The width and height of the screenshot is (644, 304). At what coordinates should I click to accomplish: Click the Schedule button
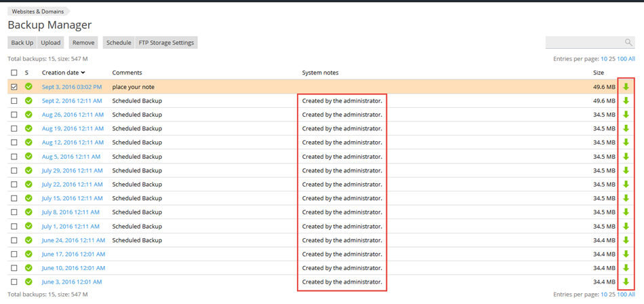[119, 43]
